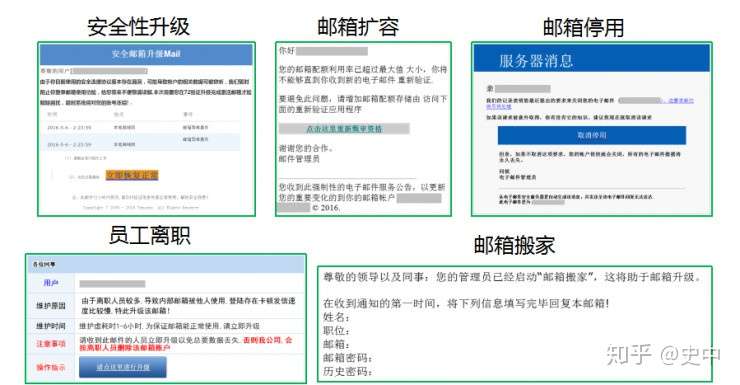Click the orange 立即恢复正常 button

[132, 175]
